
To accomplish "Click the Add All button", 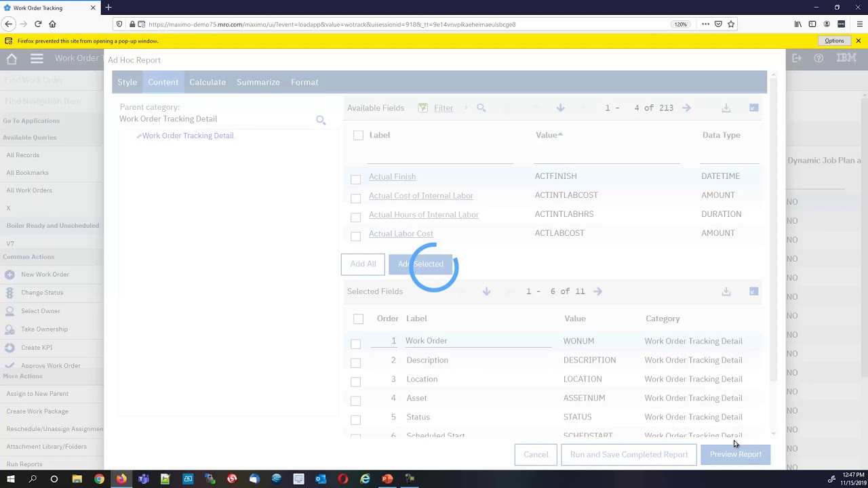I will point(363,264).
